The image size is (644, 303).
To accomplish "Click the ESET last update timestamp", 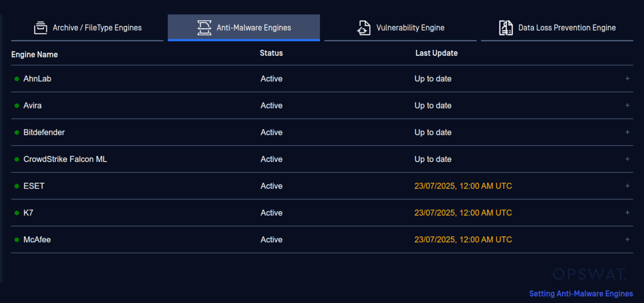I will pyautogui.click(x=463, y=186).
